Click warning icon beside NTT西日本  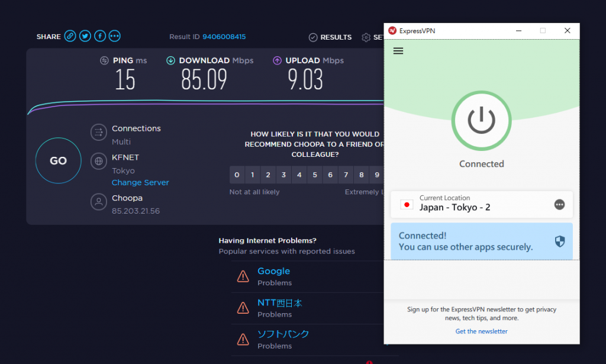pyautogui.click(x=243, y=308)
